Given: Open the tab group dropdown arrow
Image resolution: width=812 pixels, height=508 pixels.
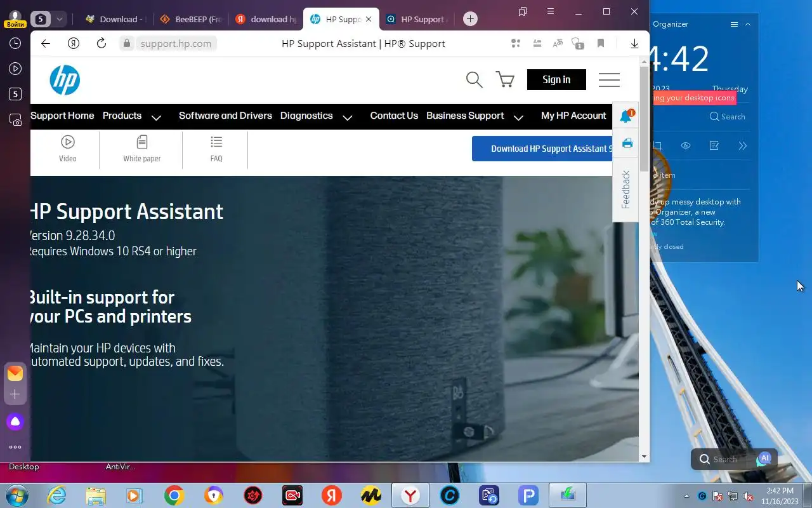Looking at the screenshot, I should click(59, 19).
